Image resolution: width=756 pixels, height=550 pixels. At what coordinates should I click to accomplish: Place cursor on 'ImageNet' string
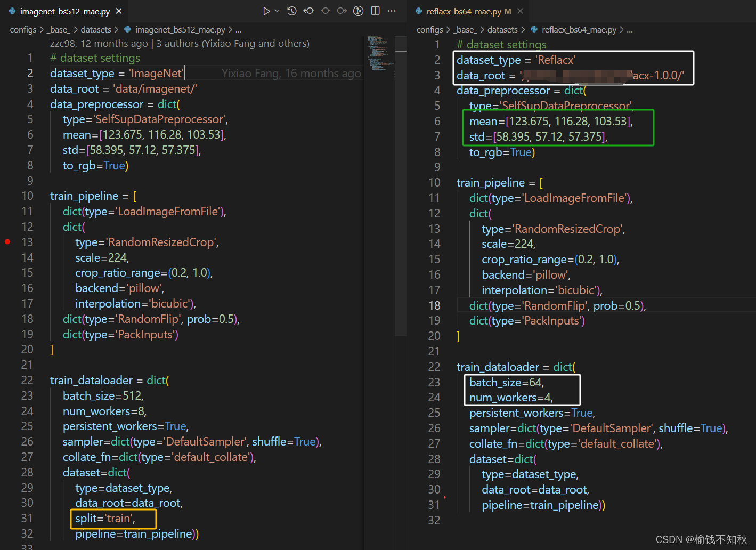pyautogui.click(x=156, y=74)
